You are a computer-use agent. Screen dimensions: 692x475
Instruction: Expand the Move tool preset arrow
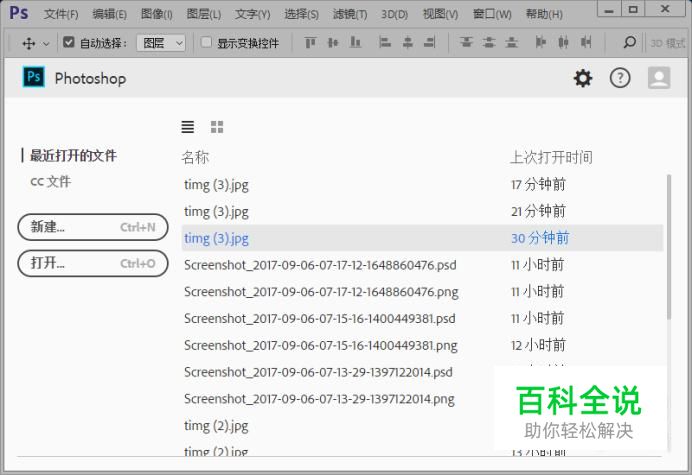tap(46, 44)
